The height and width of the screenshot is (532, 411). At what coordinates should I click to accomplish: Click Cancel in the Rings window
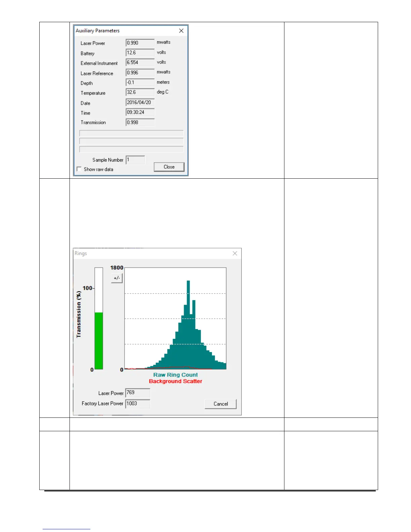click(x=221, y=404)
